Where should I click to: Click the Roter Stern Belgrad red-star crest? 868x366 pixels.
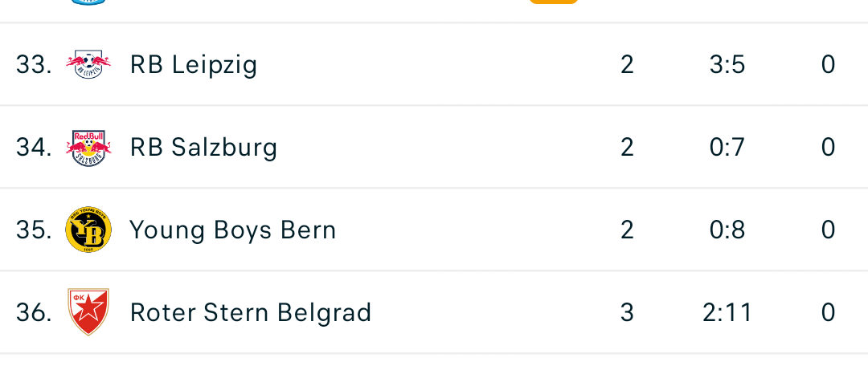click(x=88, y=312)
